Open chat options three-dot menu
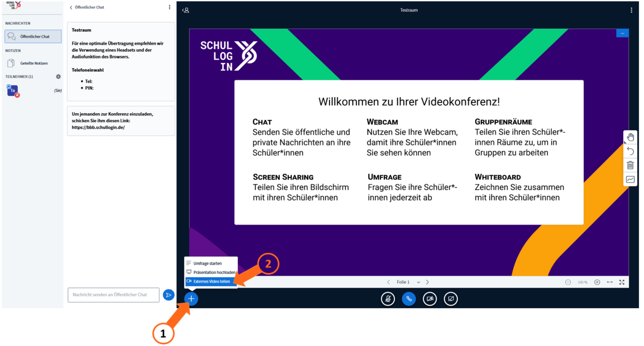The image size is (644, 346). (x=170, y=8)
